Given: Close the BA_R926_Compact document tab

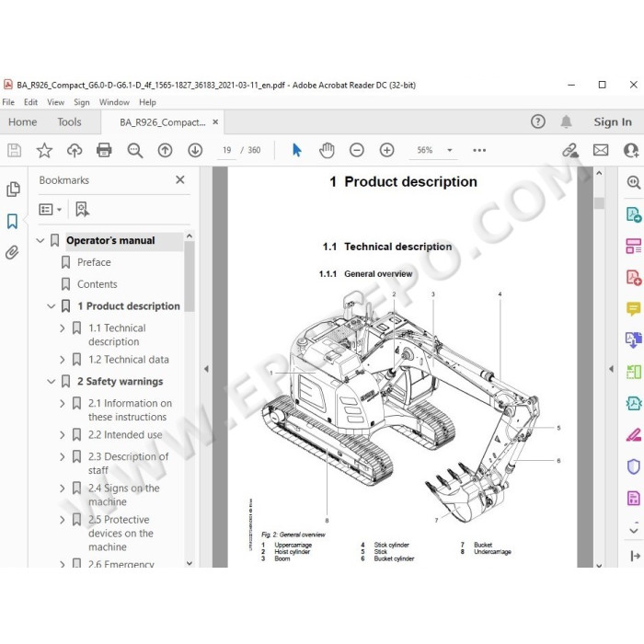Looking at the screenshot, I should pyautogui.click(x=215, y=122).
